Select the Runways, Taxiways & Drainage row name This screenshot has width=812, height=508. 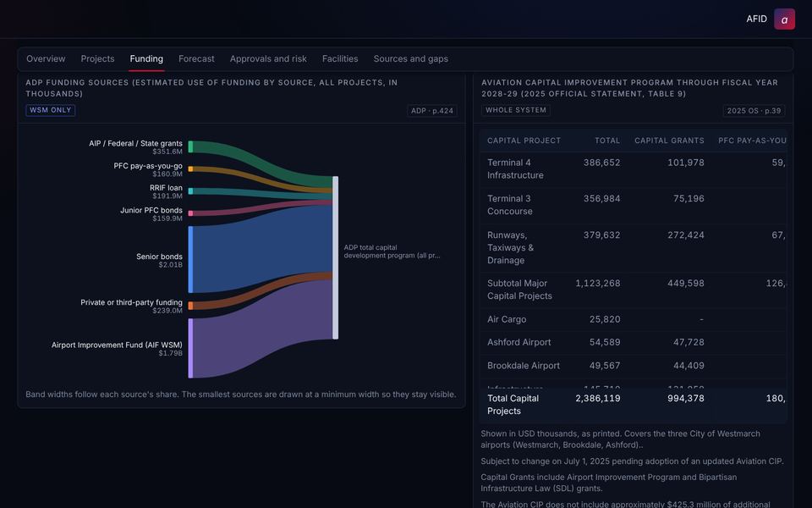510,248
